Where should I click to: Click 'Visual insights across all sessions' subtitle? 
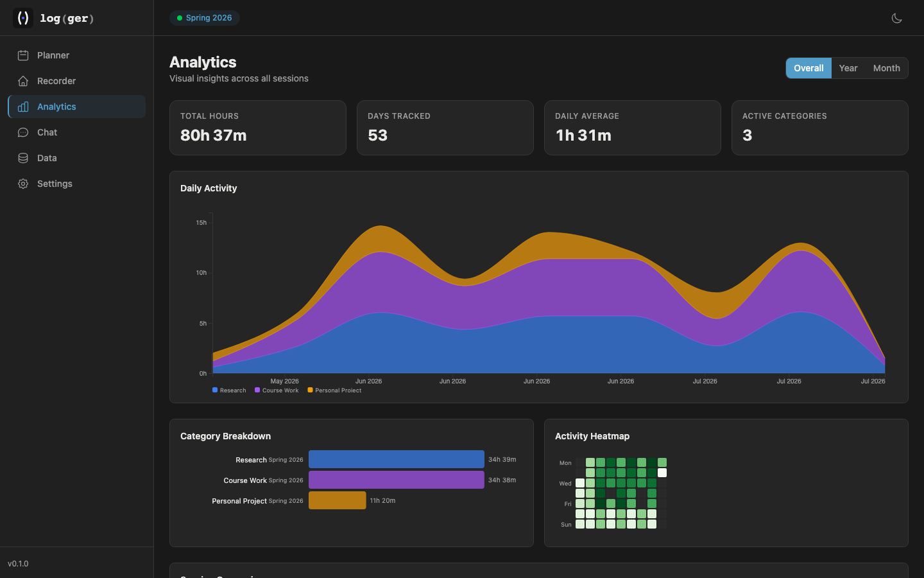[x=239, y=78]
